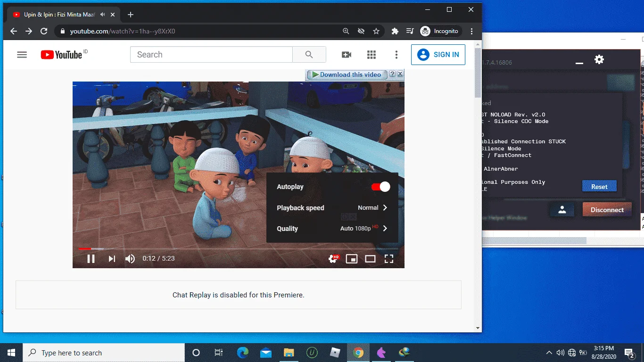The width and height of the screenshot is (644, 362).
Task: Open Roblox icon on taskbar
Action: [335, 353]
